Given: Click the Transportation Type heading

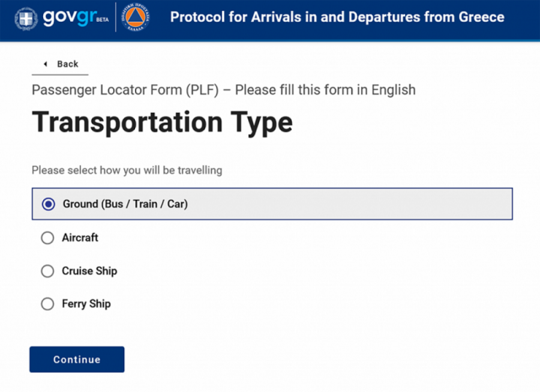Looking at the screenshot, I should coord(162,122).
